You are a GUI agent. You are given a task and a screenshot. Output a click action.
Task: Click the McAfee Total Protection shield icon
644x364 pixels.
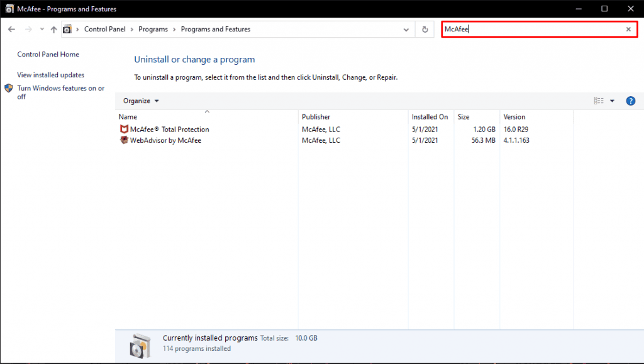[x=124, y=129]
